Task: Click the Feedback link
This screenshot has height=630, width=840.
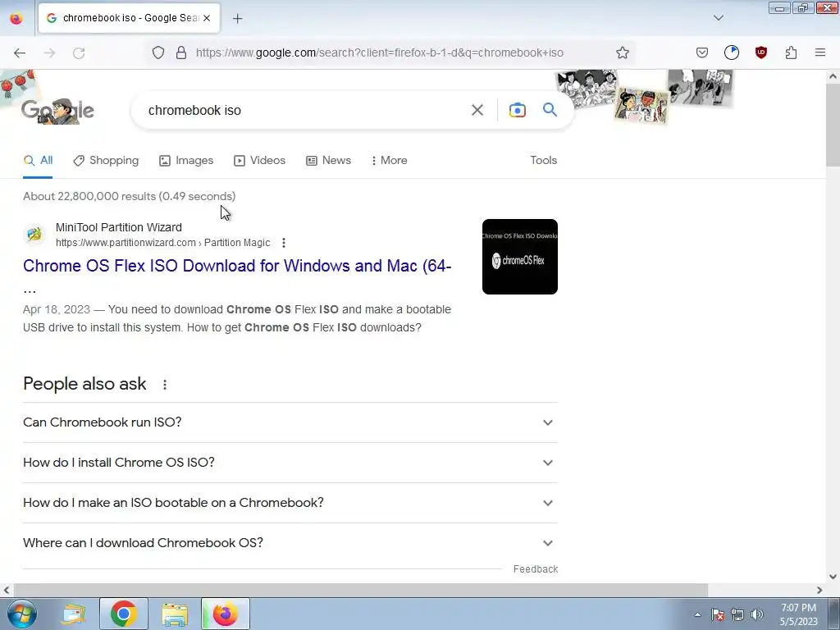Action: (535, 569)
